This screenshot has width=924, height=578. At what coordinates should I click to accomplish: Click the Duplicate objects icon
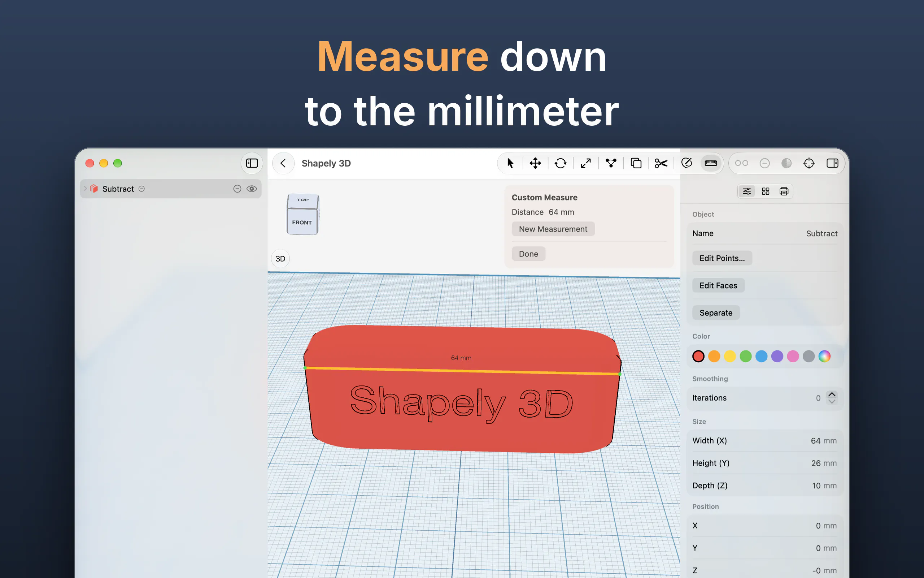(636, 163)
